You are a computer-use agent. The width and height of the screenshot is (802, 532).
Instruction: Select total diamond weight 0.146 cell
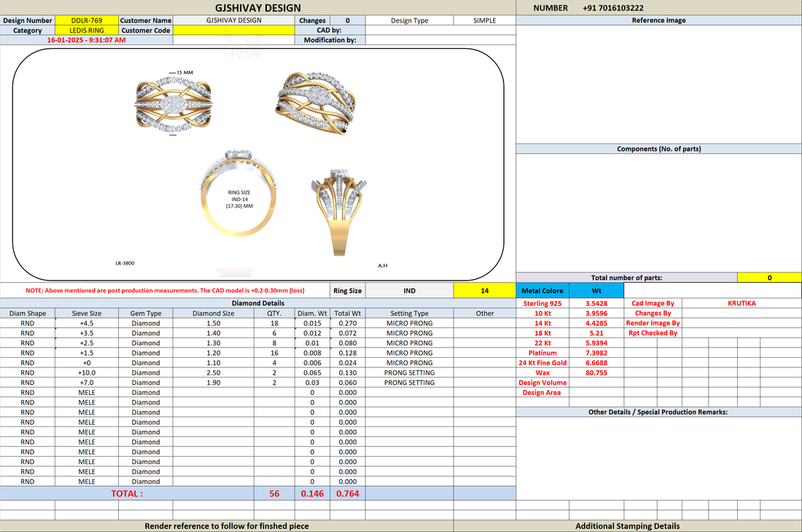tap(312, 493)
